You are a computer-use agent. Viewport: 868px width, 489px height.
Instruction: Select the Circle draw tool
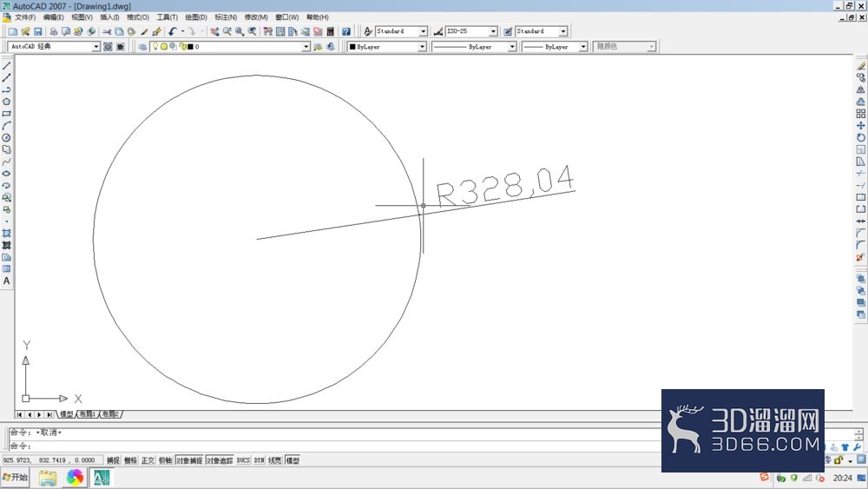tap(7, 138)
